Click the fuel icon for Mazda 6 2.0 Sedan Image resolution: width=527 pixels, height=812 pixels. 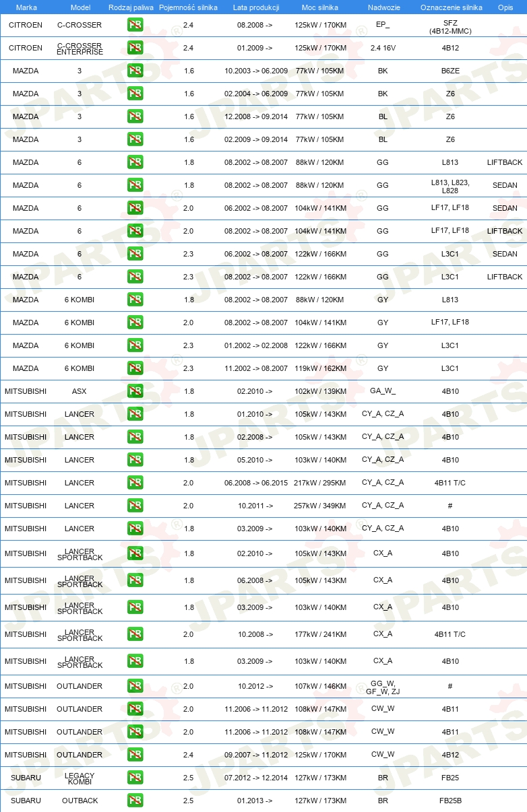click(135, 209)
